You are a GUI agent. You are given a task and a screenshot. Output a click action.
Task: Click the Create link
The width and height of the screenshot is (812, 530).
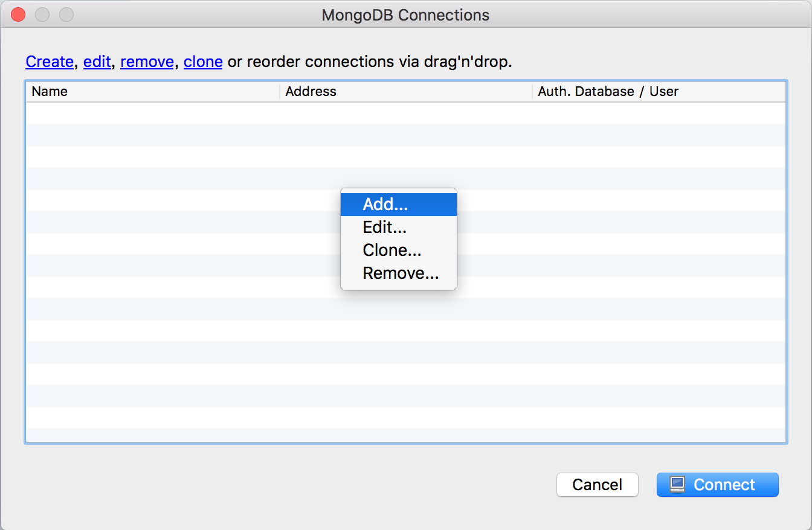click(x=50, y=62)
